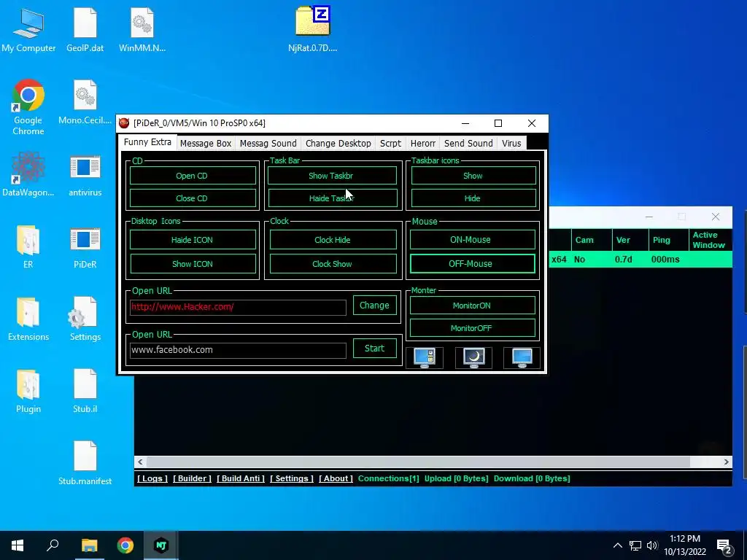Image resolution: width=747 pixels, height=560 pixels.
Task: Switch to the Herorr tab
Action: [423, 144]
